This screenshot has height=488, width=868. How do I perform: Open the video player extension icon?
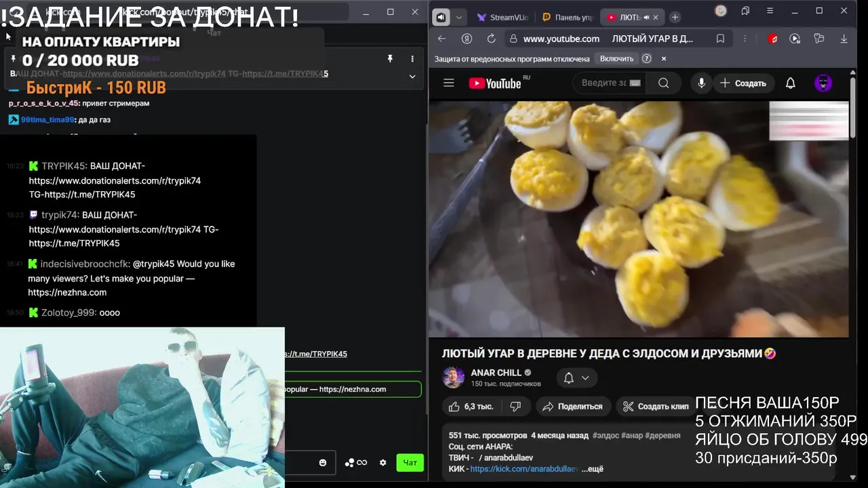coord(795,39)
